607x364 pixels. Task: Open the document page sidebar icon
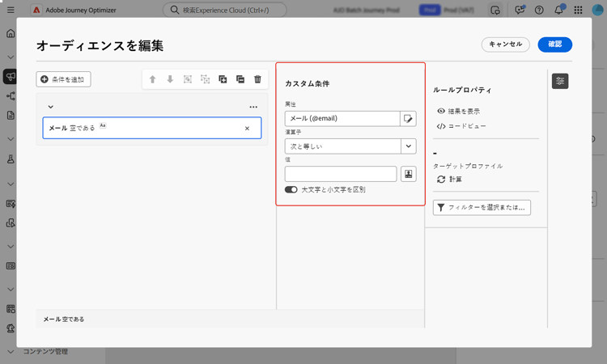[11, 116]
